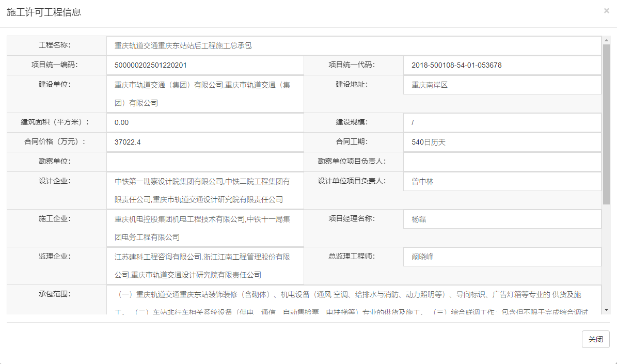Focus the 总监理工程师 field showing 阚晓峰
The image size is (617, 364).
(502, 257)
